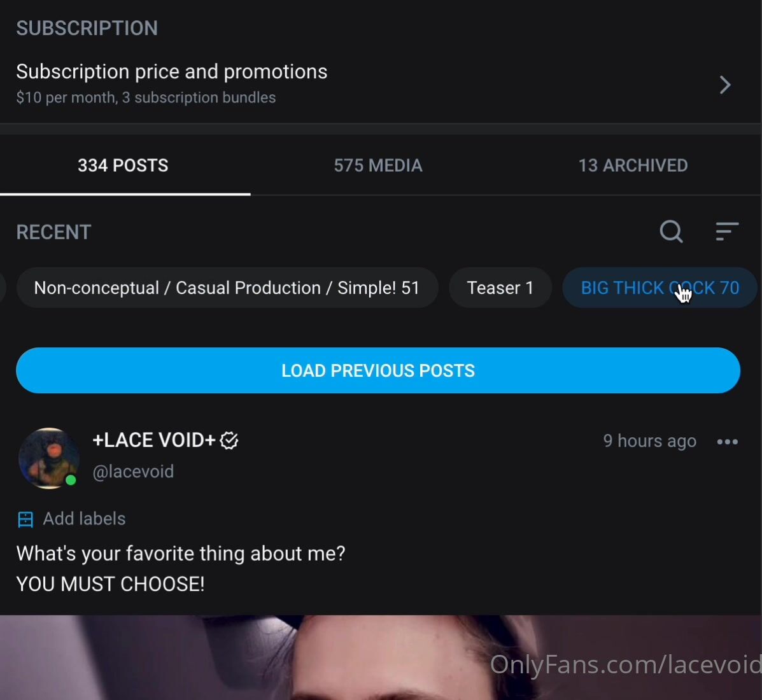Viewport: 762px width, 700px height.
Task: Open the posts search icon
Action: (671, 231)
